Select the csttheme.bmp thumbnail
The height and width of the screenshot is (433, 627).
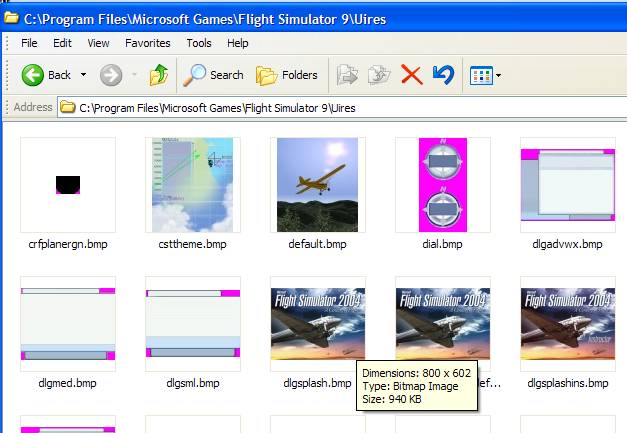click(192, 184)
